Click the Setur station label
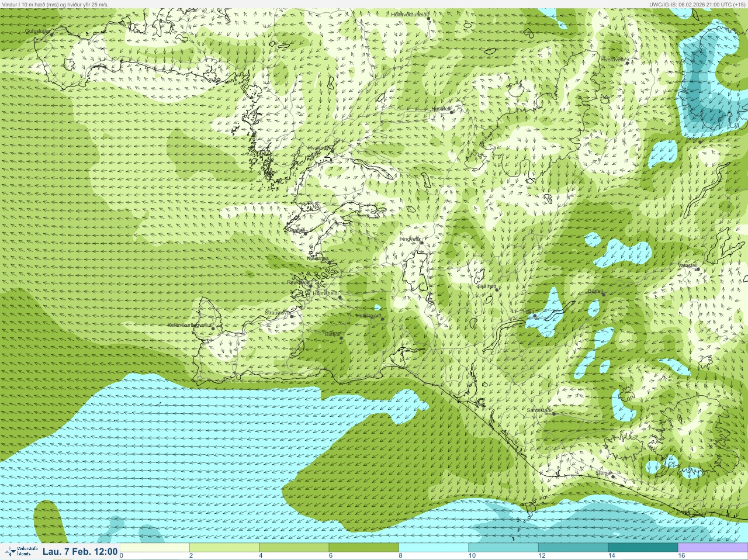This screenshot has width=748, height=560. coord(694,139)
